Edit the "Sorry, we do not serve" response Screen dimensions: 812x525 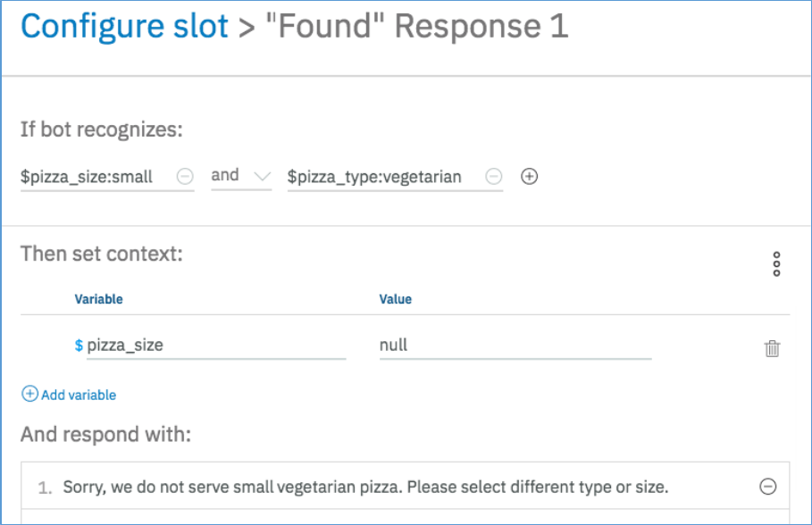tap(366, 487)
